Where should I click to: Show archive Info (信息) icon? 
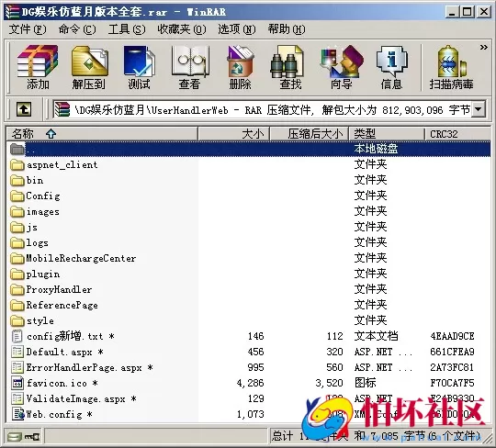(391, 67)
